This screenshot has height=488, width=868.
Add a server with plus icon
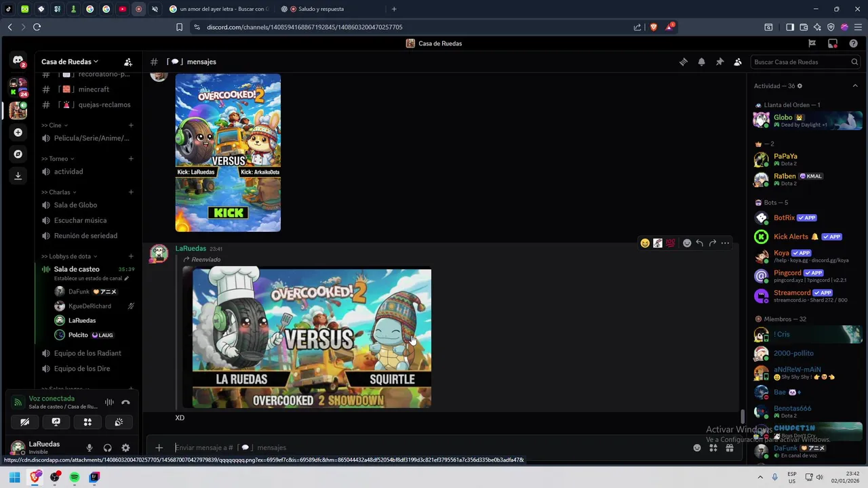18,132
